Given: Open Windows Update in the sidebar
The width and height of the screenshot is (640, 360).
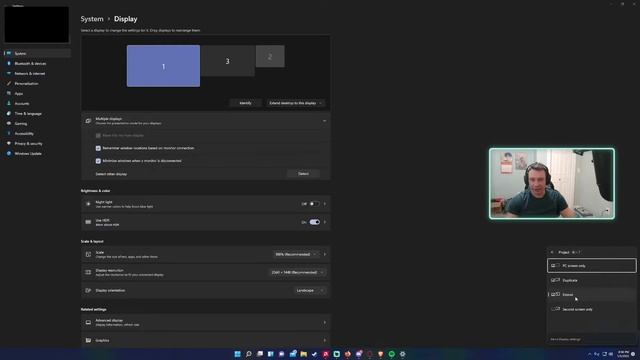Looking at the screenshot, I should point(37,153).
